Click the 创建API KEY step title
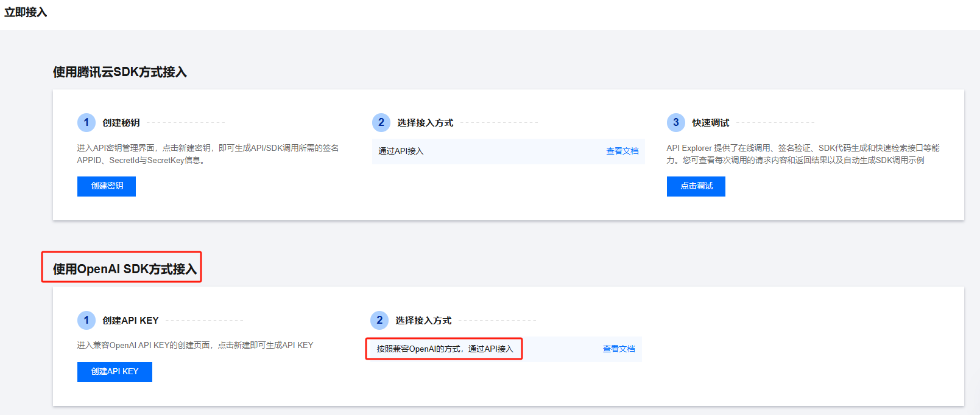Viewport: 980px width, 415px height. (x=130, y=320)
